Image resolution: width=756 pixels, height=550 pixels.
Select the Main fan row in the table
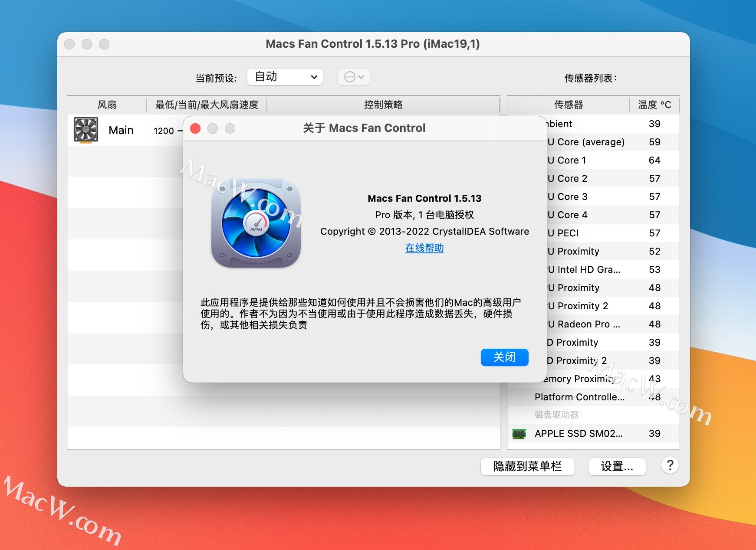point(122,130)
